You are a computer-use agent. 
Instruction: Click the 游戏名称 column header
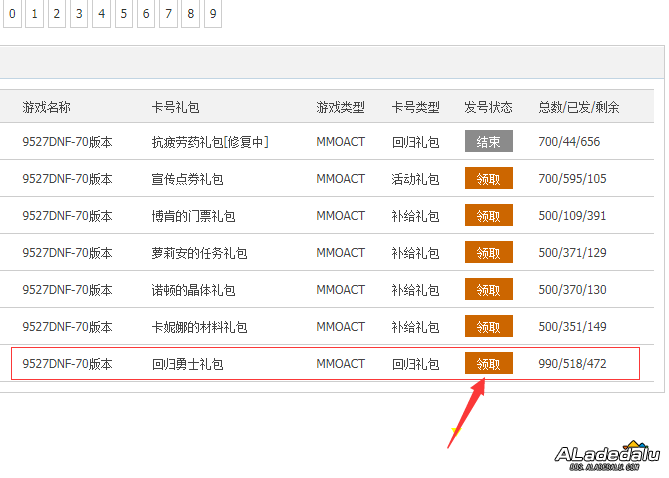coord(47,107)
